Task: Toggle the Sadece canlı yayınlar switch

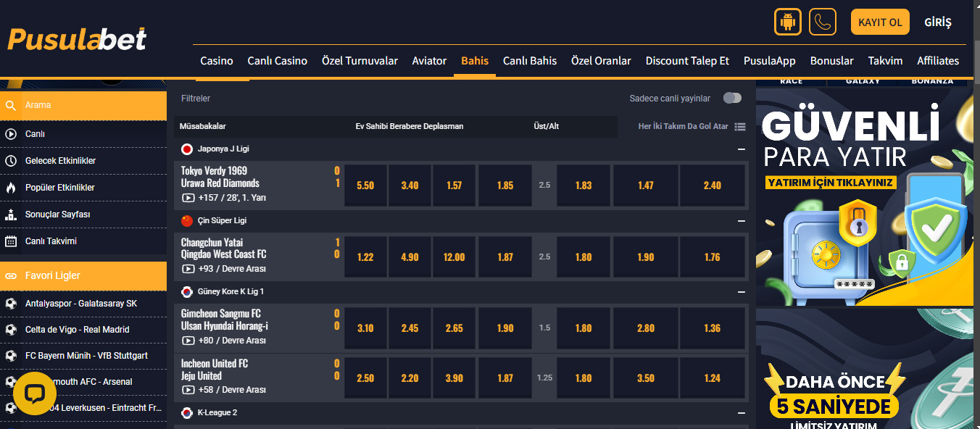Action: [x=732, y=99]
